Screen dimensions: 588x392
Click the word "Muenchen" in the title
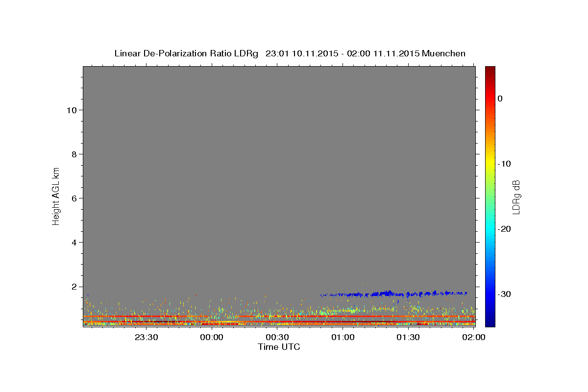tap(444, 53)
